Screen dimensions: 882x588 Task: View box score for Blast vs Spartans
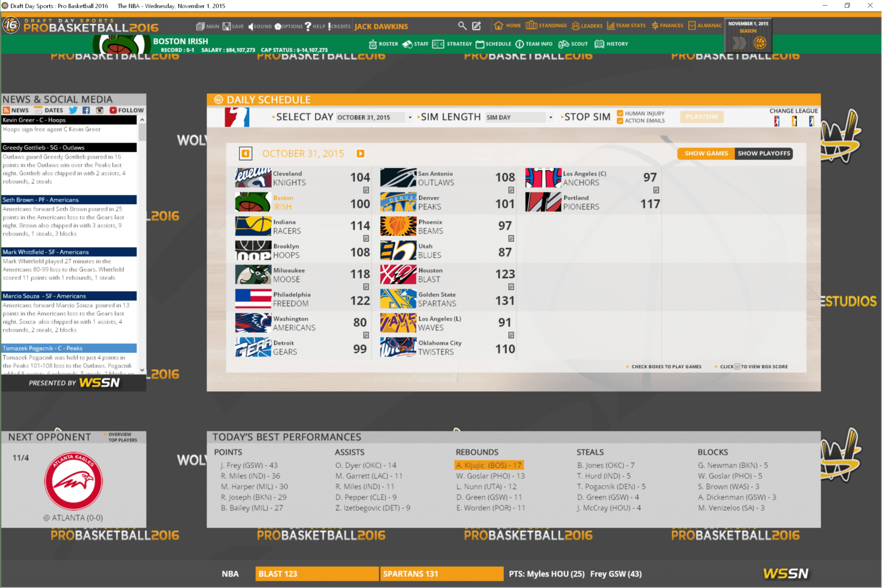511,287
